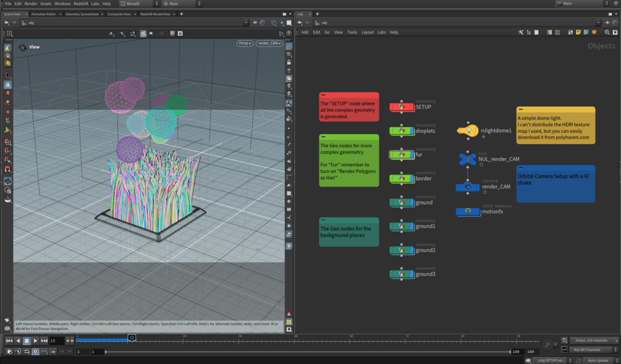The height and width of the screenshot is (364, 621).
Task: Click the current frame number field
Action: point(57,341)
